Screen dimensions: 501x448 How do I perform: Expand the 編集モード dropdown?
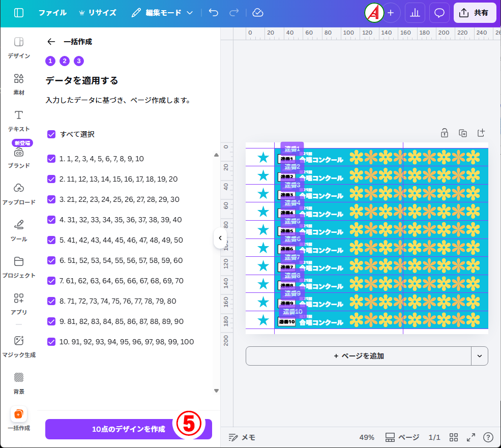point(162,13)
